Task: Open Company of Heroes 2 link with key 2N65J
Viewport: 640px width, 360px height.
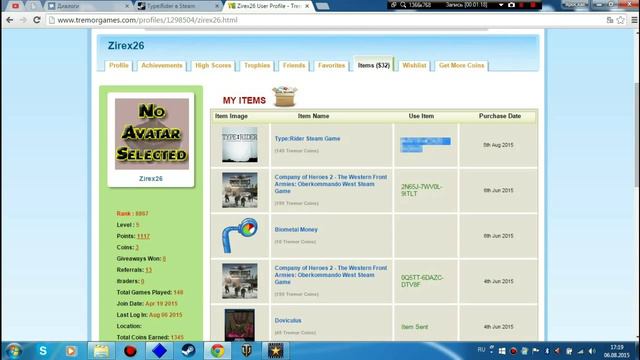Action: pyautogui.click(x=331, y=184)
